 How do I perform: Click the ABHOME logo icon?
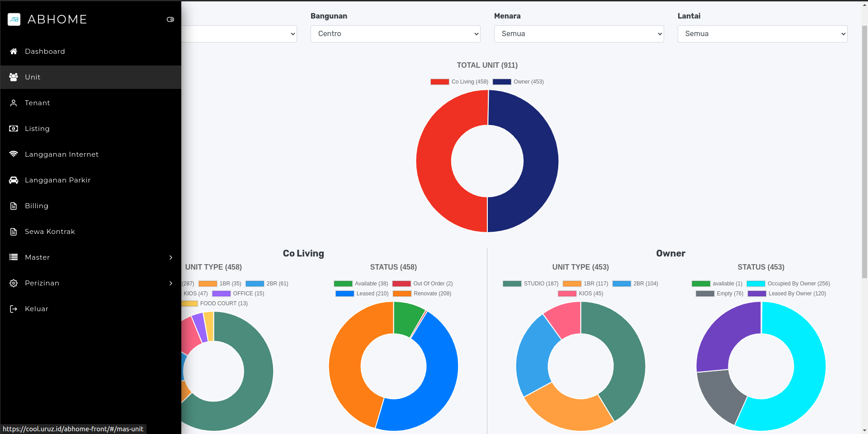click(x=14, y=19)
